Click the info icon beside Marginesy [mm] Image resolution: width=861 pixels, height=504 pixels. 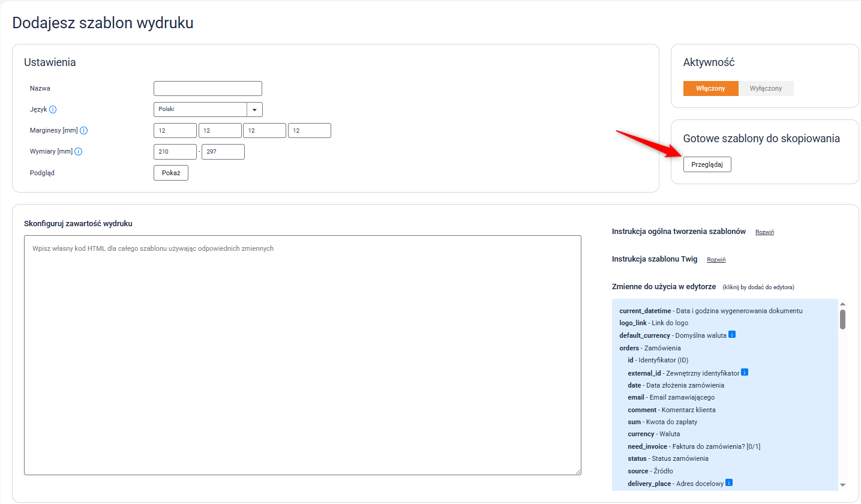coord(84,131)
